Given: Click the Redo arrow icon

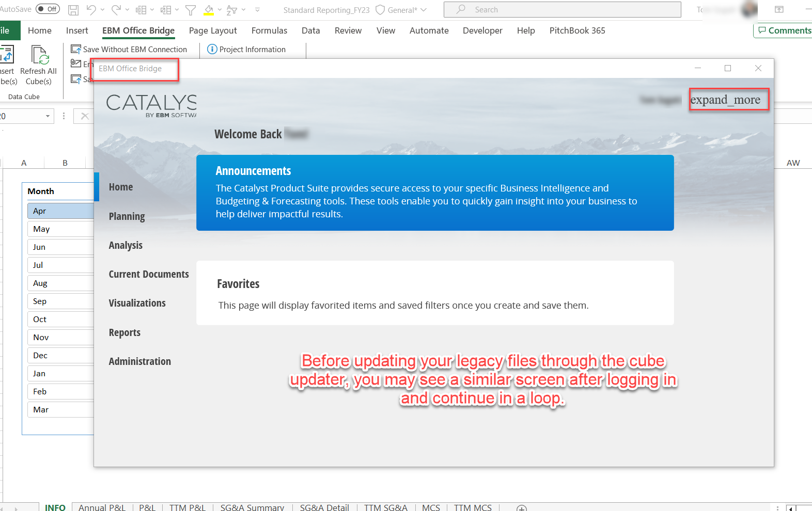Looking at the screenshot, I should (116, 10).
